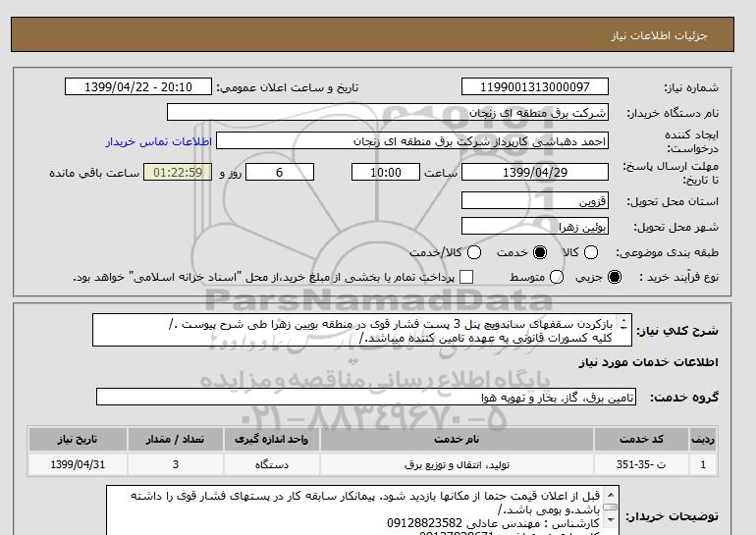
Task: Click the quantity cell showing 3
Action: pos(176,464)
